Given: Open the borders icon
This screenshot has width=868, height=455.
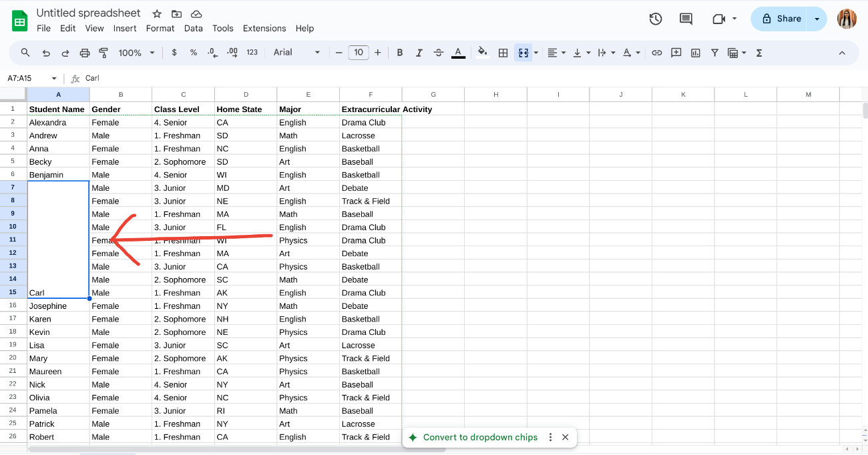Looking at the screenshot, I should pos(503,53).
